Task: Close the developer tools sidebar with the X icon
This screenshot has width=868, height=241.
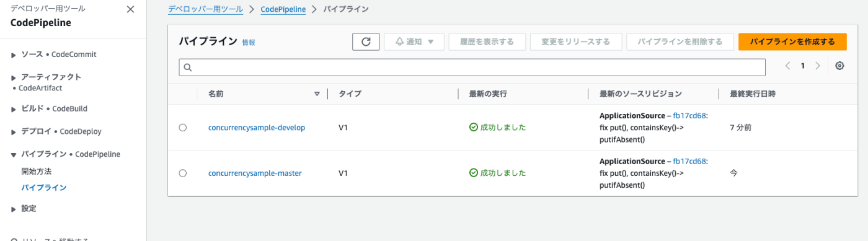Action: tap(130, 9)
